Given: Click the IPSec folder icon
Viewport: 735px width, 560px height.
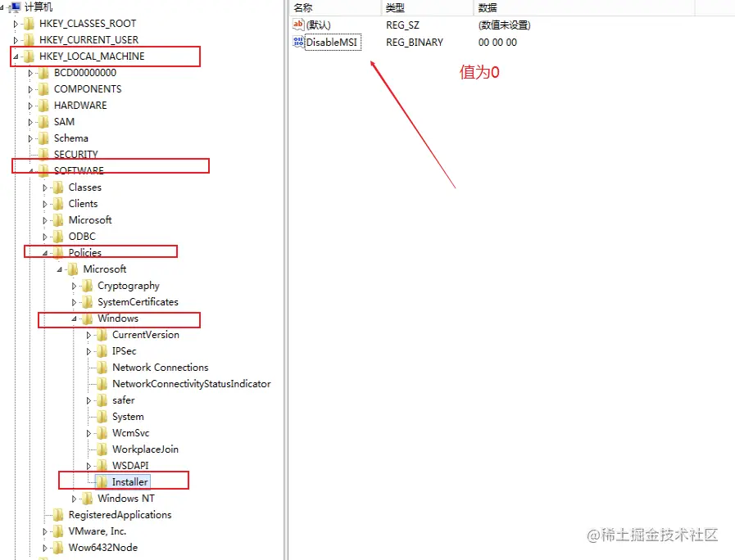Looking at the screenshot, I should tap(102, 351).
